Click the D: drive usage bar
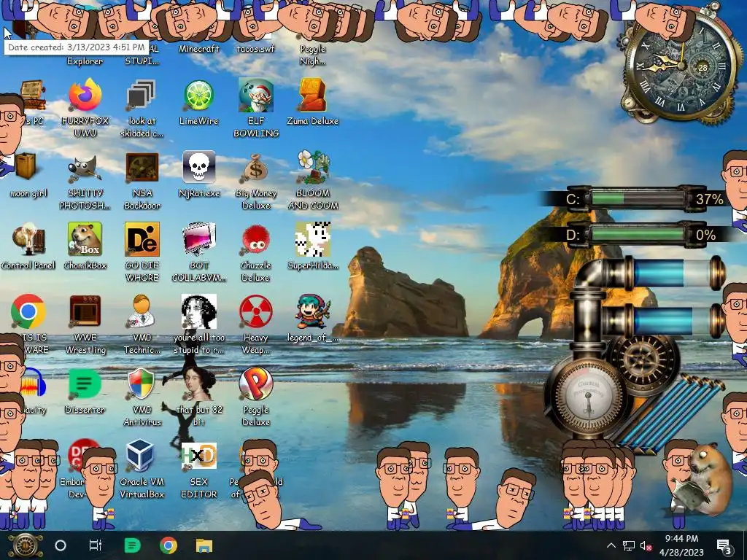 tap(638, 234)
